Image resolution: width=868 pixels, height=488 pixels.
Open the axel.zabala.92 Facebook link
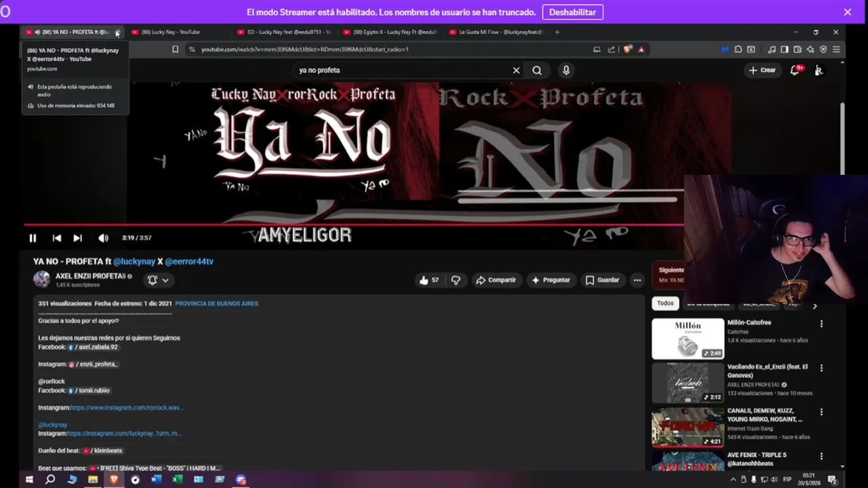[93, 347]
